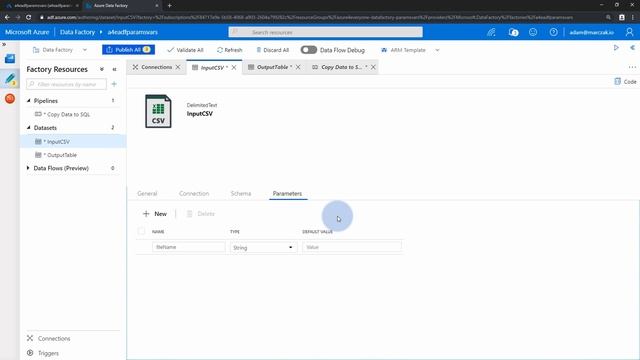The image size is (640, 360).
Task: Open the feedback smiley icon
Action: tap(533, 32)
